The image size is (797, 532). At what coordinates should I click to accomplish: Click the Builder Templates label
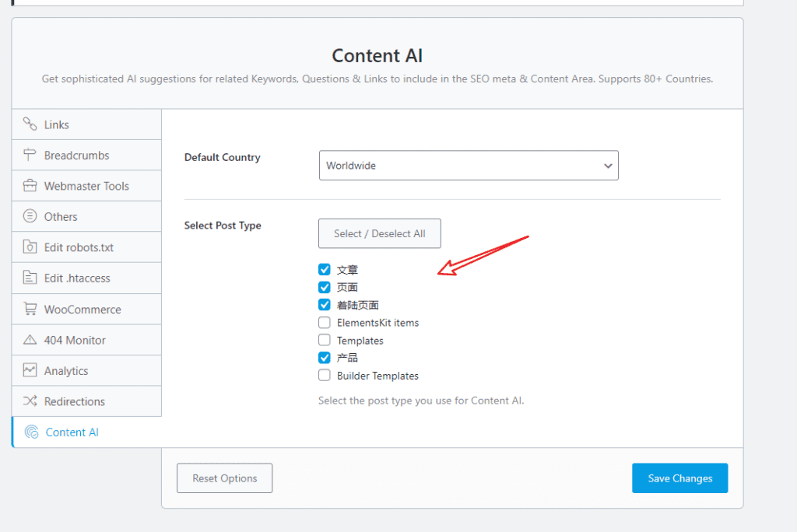coord(377,376)
